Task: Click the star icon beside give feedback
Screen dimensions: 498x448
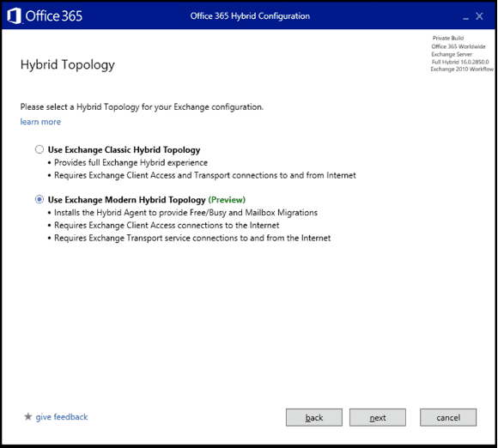Action: click(x=28, y=416)
